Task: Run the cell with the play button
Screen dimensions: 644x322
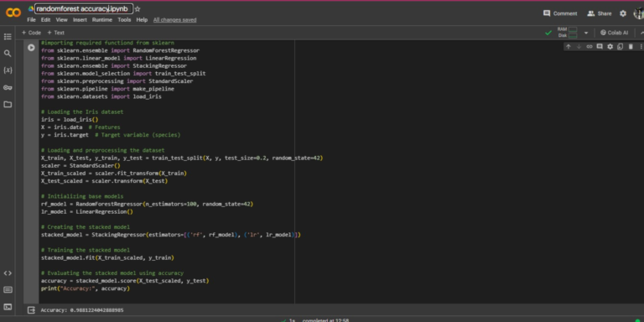Action: click(31, 48)
